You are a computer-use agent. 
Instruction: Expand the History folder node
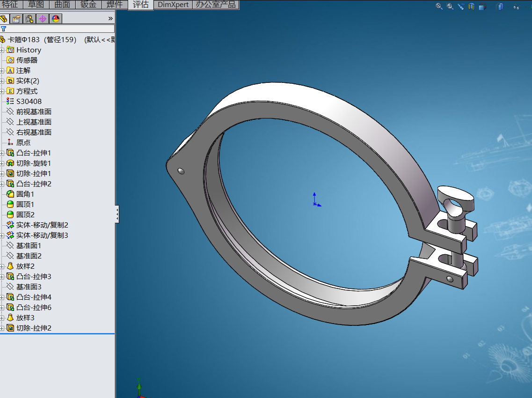click(x=2, y=50)
